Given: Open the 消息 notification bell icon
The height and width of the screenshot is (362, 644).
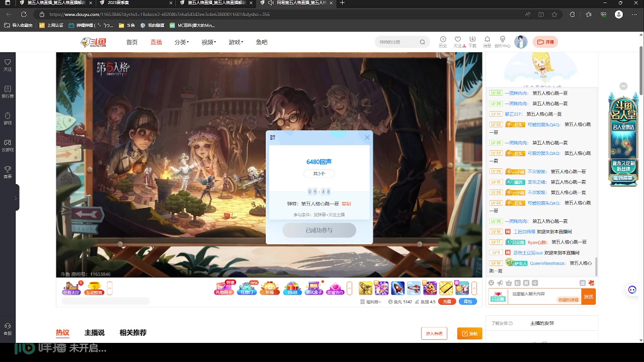Looking at the screenshot, I should click(x=487, y=42).
